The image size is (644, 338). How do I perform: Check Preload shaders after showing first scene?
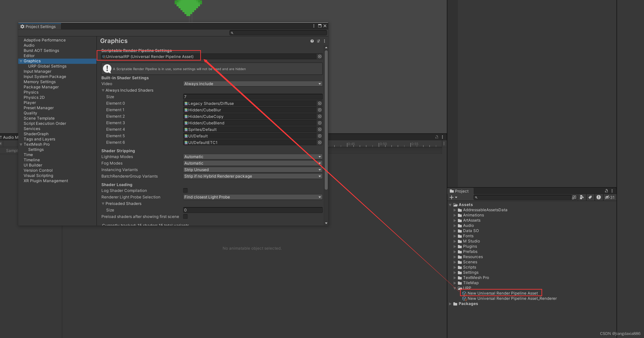(x=185, y=217)
